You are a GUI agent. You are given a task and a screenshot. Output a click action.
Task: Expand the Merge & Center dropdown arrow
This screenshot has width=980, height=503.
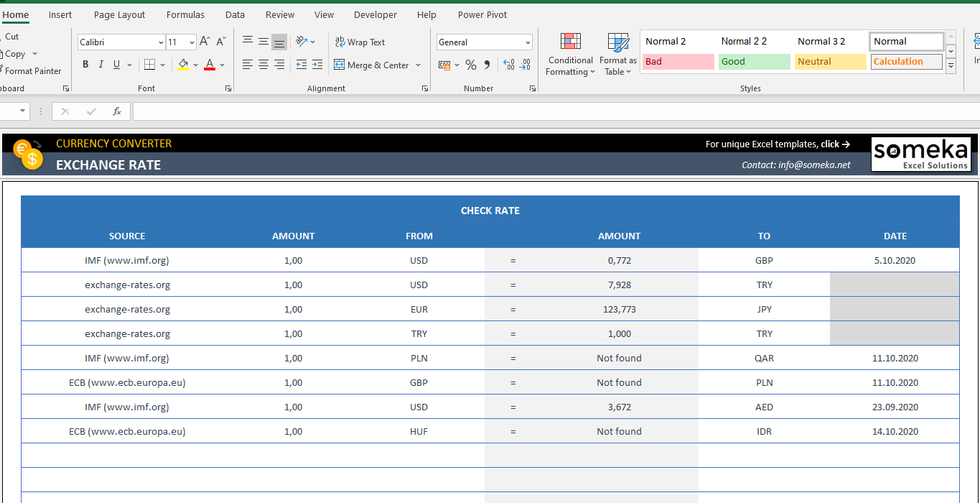(x=416, y=65)
